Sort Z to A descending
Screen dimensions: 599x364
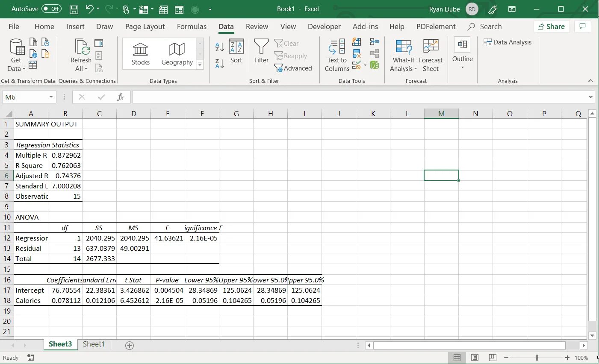coord(219,64)
